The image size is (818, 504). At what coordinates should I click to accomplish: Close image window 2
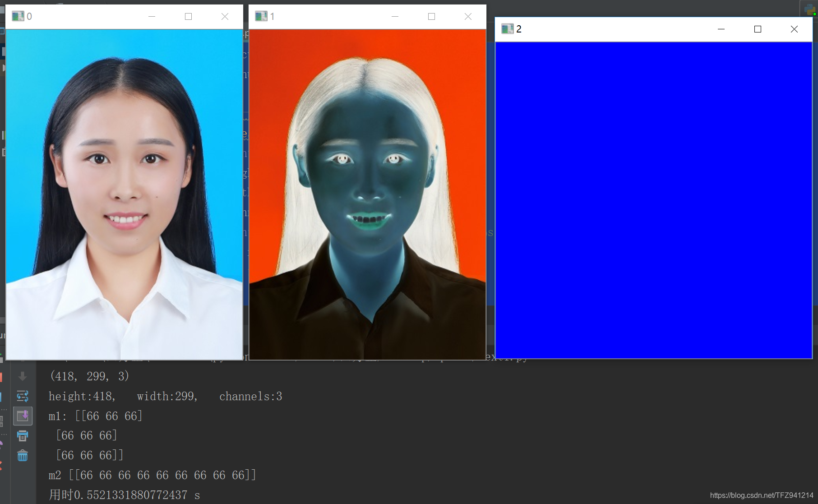click(x=794, y=29)
